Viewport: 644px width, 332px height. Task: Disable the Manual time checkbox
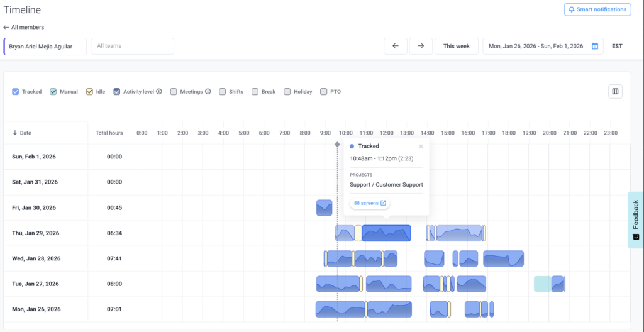coord(53,92)
